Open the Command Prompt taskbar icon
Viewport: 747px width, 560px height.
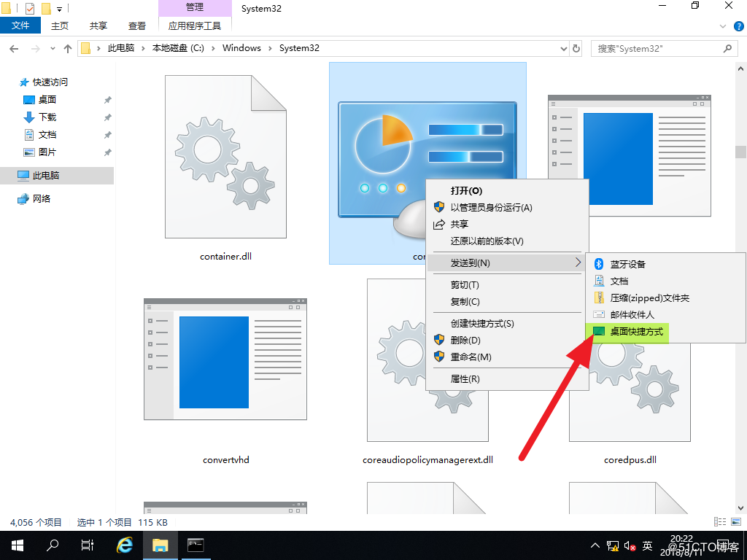point(196,545)
